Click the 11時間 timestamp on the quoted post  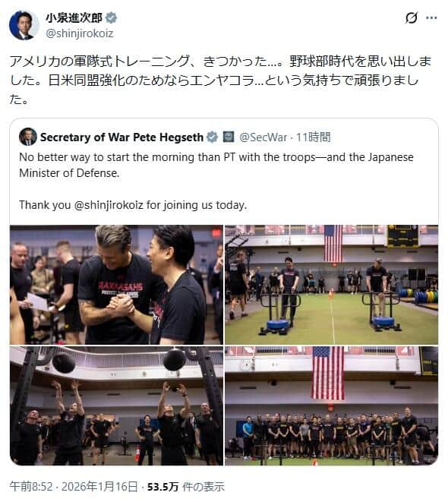[x=313, y=137]
